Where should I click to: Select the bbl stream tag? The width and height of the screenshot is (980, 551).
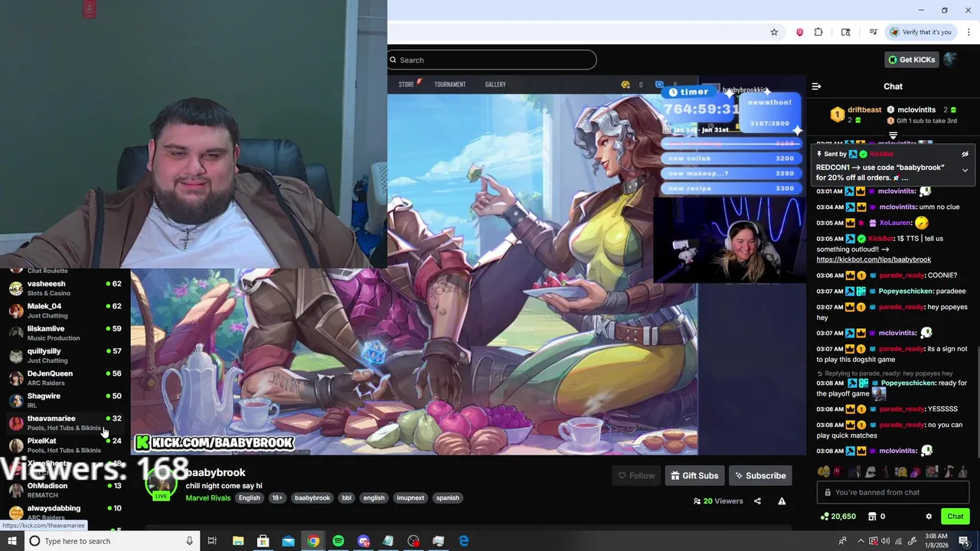pyautogui.click(x=347, y=497)
